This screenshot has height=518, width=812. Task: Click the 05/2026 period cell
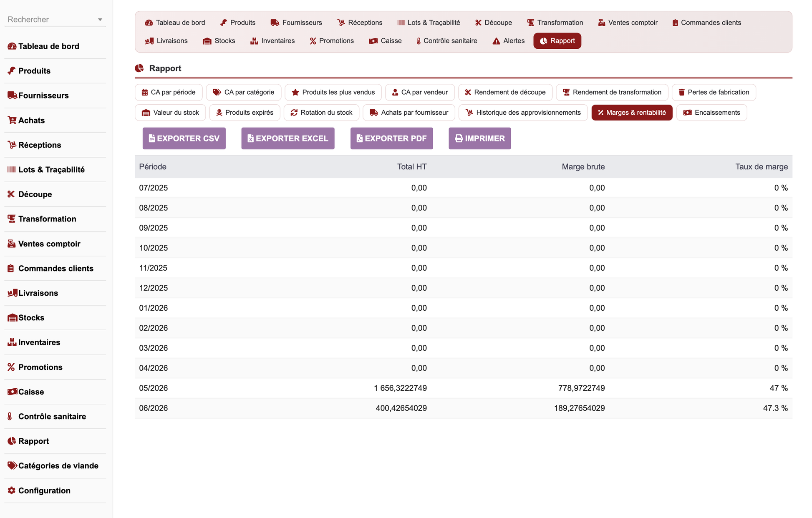(x=154, y=388)
